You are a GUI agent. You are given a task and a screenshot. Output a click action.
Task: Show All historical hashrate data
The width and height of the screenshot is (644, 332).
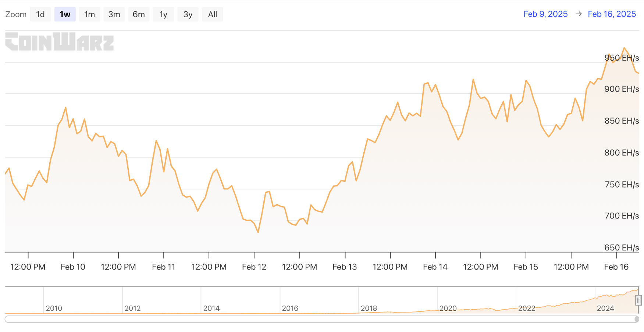(212, 14)
